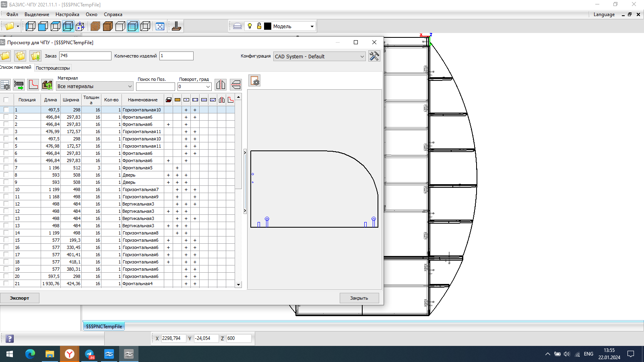
Task: Click the Закрыть button
Action: click(359, 298)
